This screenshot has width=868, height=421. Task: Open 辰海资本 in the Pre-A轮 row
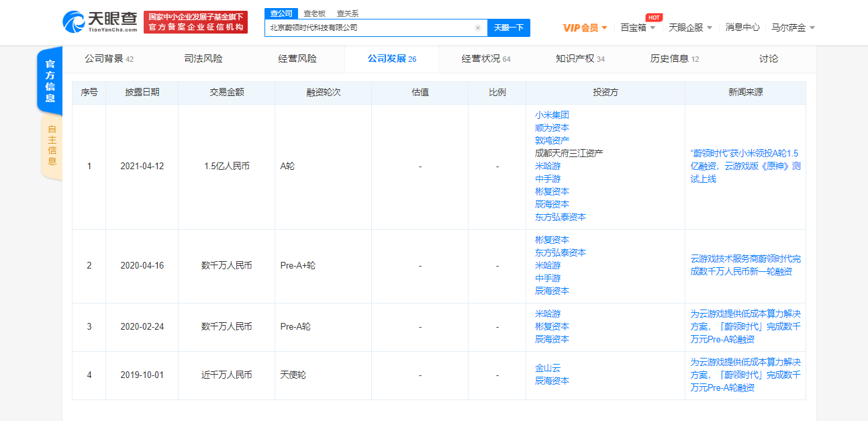[552, 339]
